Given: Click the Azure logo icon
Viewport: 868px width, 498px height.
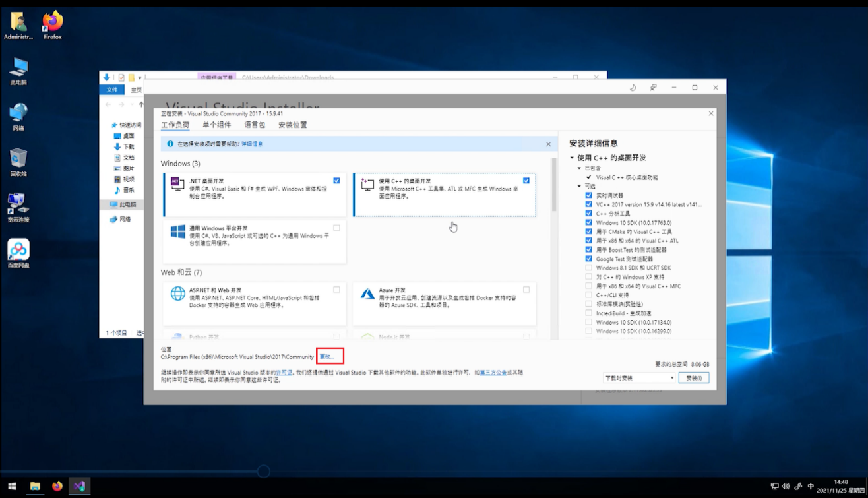Looking at the screenshot, I should click(x=367, y=294).
